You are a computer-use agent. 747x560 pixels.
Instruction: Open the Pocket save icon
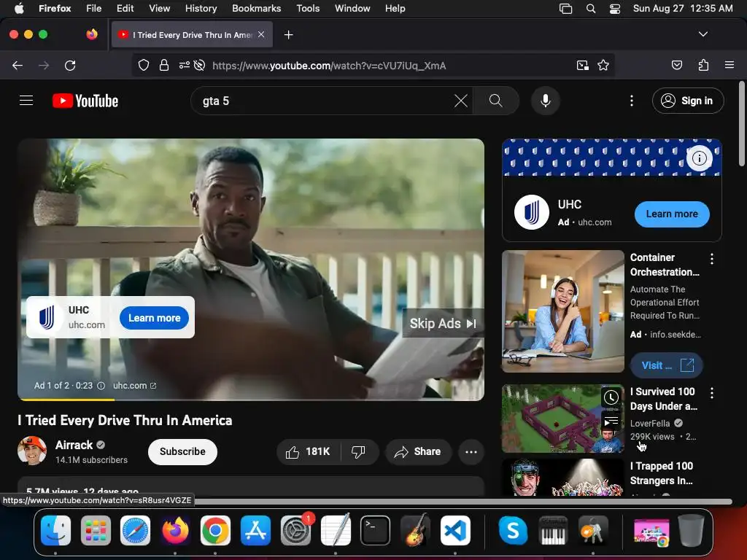point(676,65)
